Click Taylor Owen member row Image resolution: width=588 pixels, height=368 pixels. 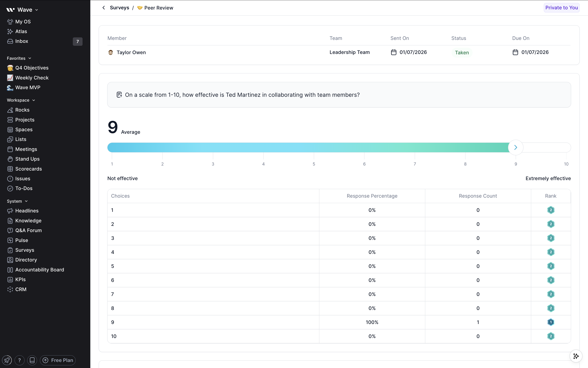pos(131,52)
